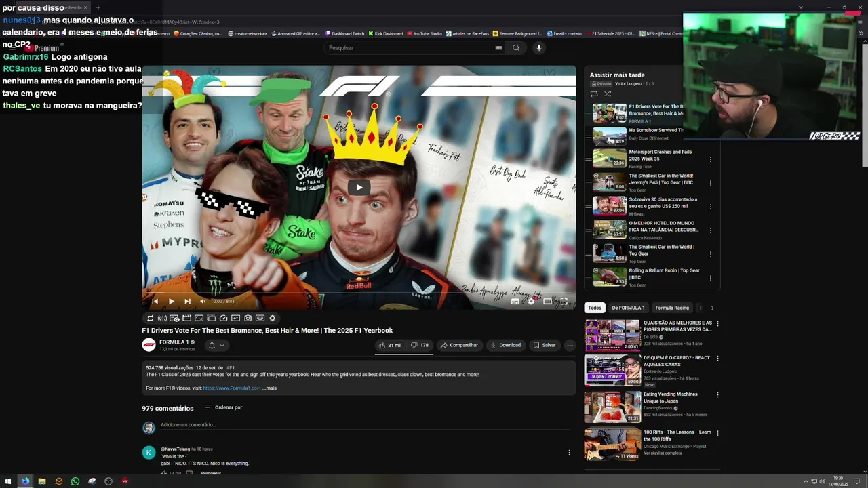Open options for QUAIS SÃO AS MELHORES video
Screen dimensions: 868x488
717,324
